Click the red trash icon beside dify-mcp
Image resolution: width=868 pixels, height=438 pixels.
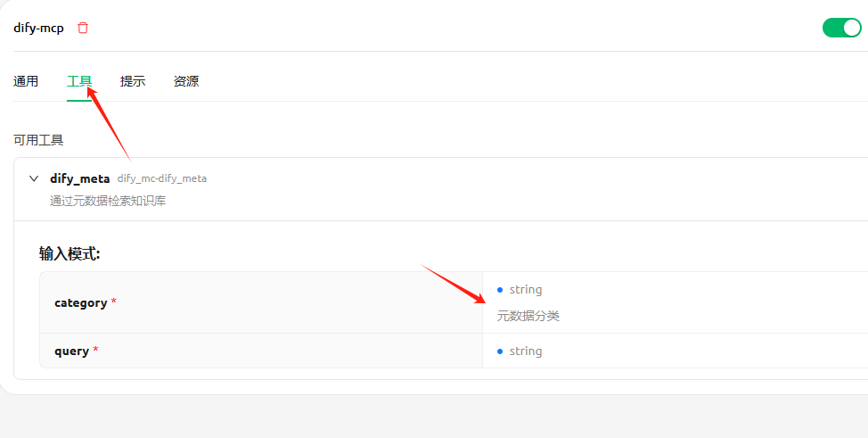click(83, 28)
